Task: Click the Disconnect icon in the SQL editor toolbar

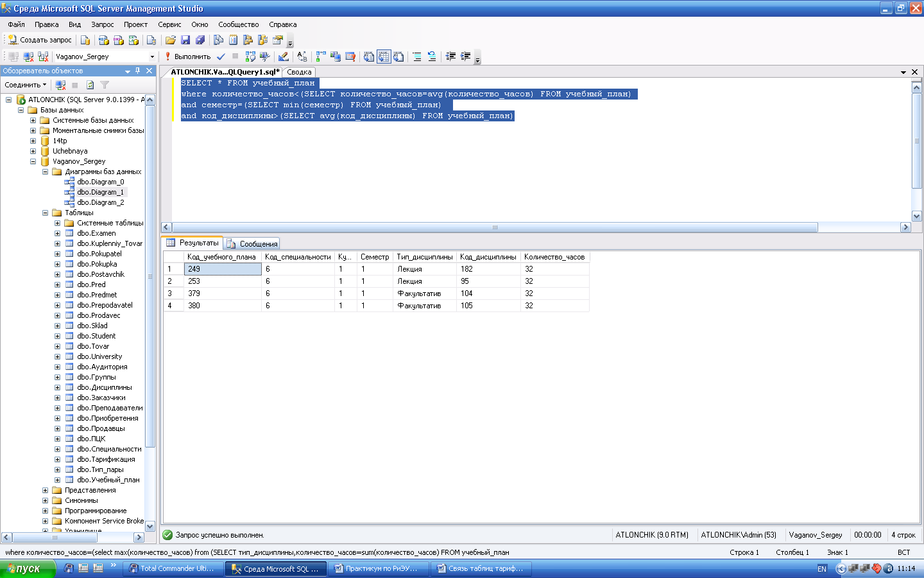Action: click(28, 57)
